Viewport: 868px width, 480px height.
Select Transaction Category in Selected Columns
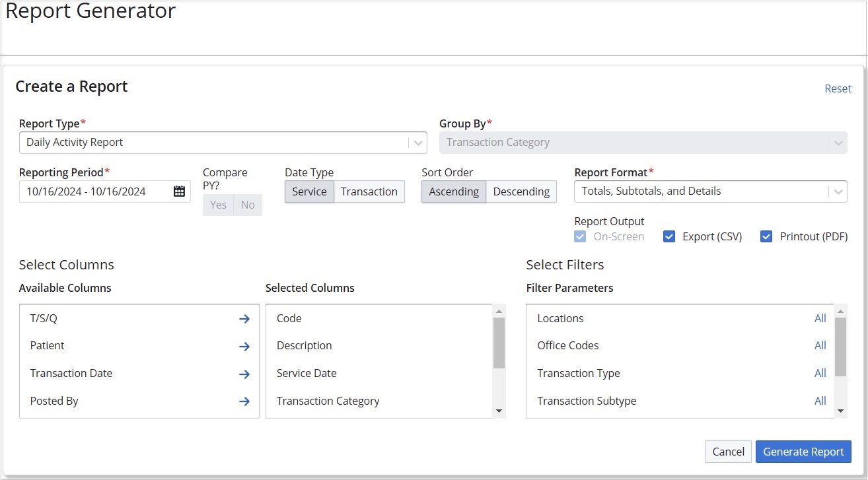click(x=328, y=401)
